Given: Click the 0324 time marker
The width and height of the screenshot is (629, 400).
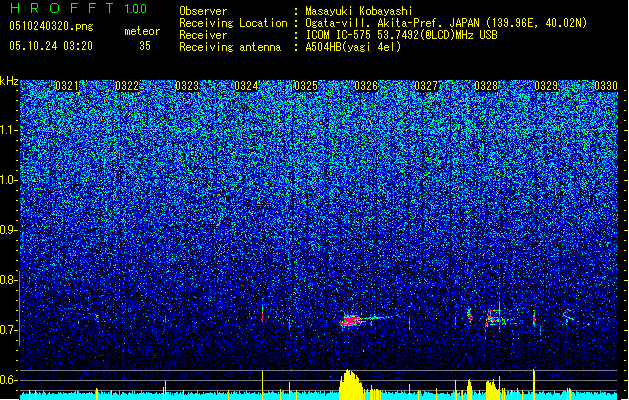Looking at the screenshot, I should click(x=246, y=86).
